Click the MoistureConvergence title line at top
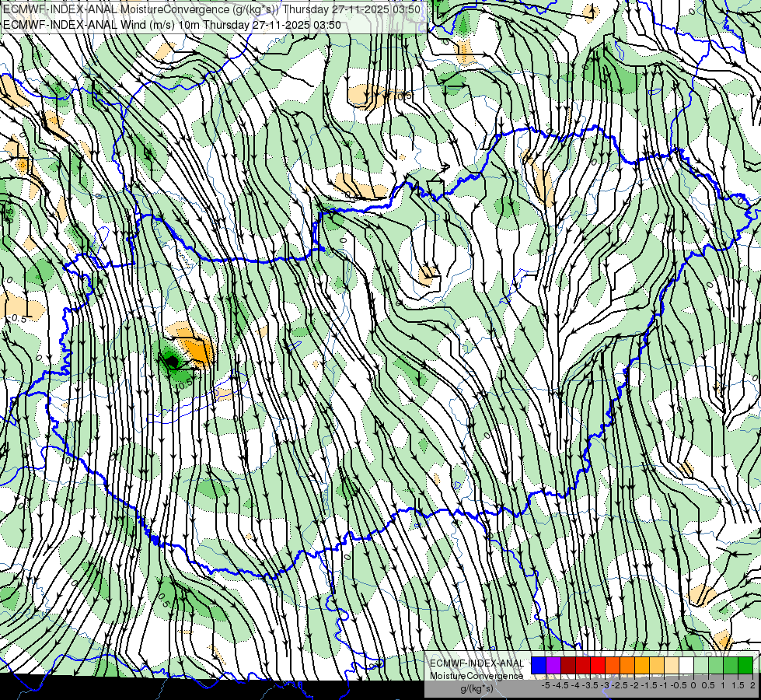This screenshot has height=700, width=761. point(211,9)
